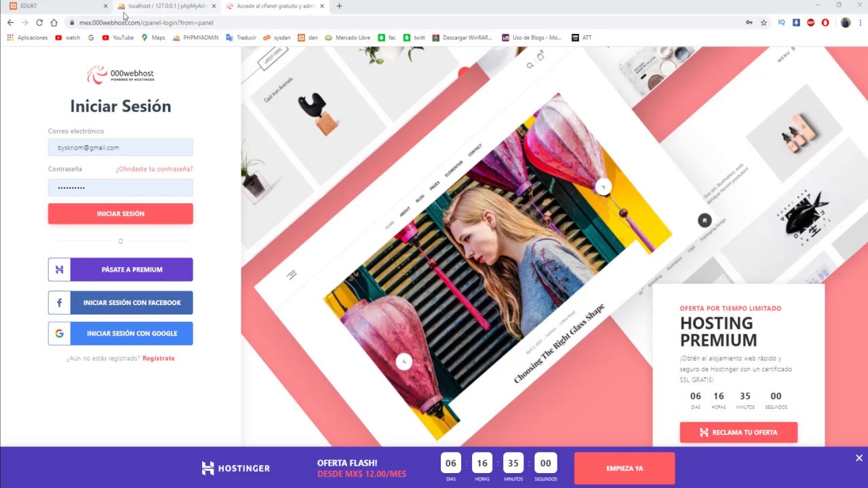Open the PHPMYADMIN bookmark
868x488 pixels.
(x=195, y=38)
